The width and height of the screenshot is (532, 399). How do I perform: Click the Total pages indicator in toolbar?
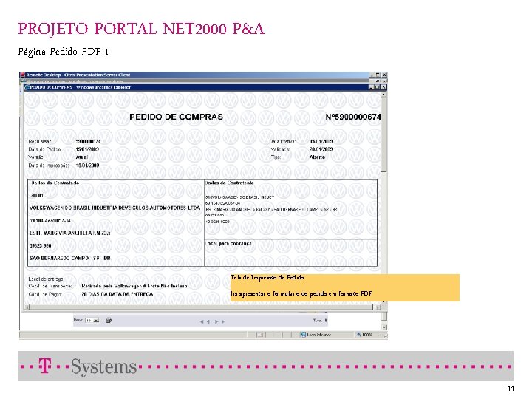coord(320,320)
